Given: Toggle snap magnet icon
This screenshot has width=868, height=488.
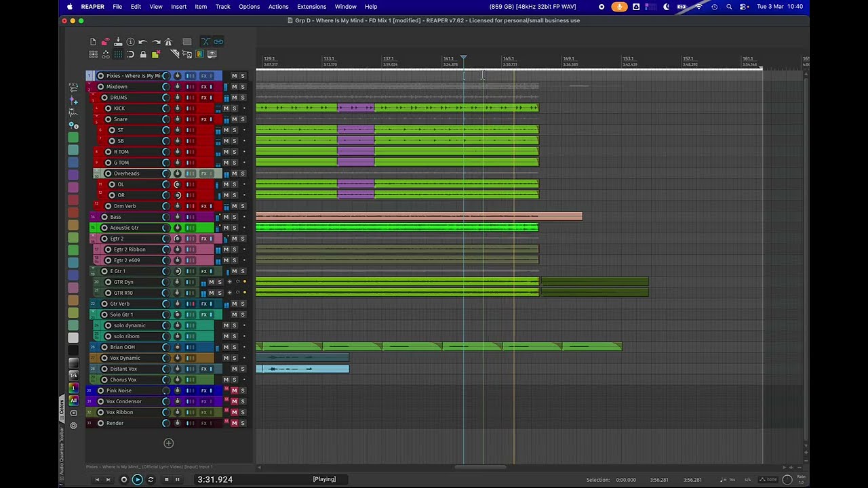Looking at the screenshot, I should point(130,54).
